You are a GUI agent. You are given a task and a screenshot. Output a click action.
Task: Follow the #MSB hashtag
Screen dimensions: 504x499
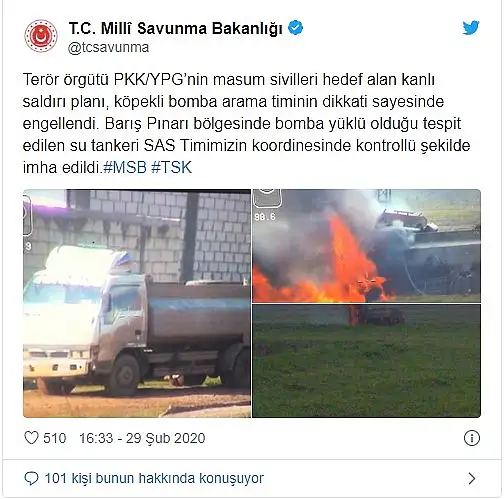[x=125, y=167]
